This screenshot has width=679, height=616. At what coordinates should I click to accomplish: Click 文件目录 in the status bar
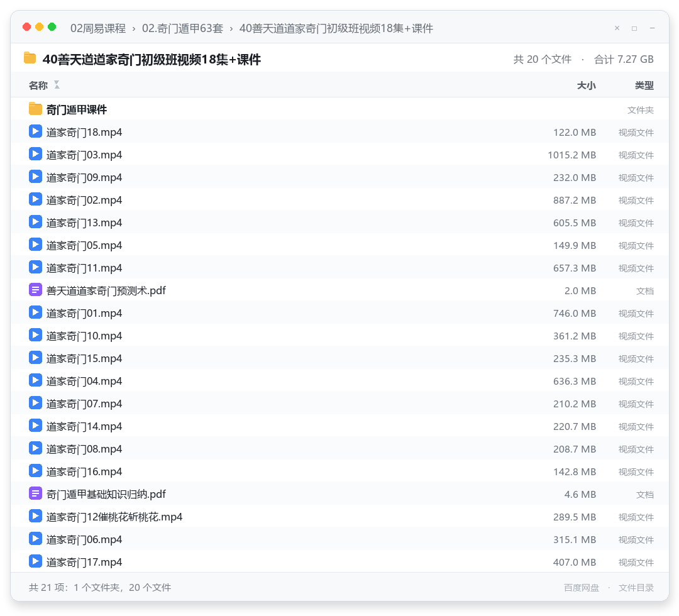[636, 588]
